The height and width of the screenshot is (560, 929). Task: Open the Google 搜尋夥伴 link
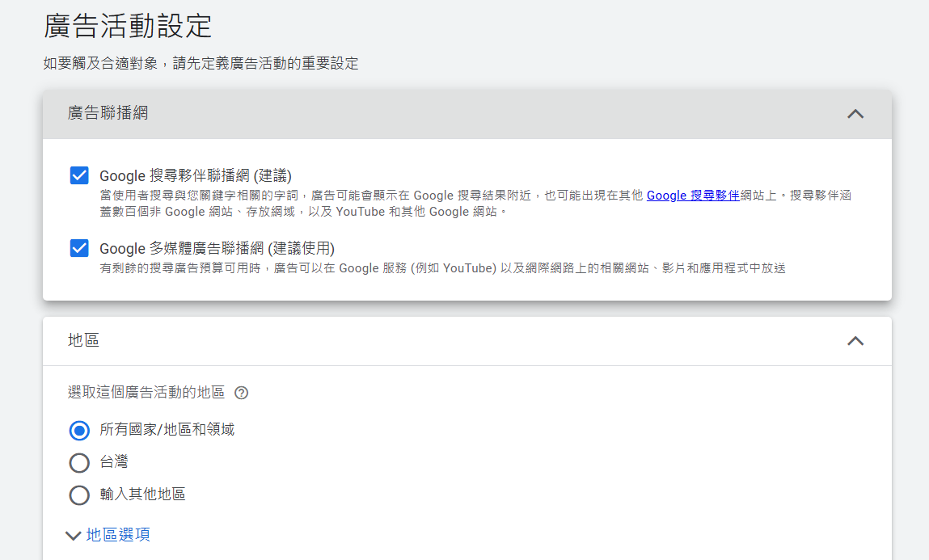tap(693, 196)
